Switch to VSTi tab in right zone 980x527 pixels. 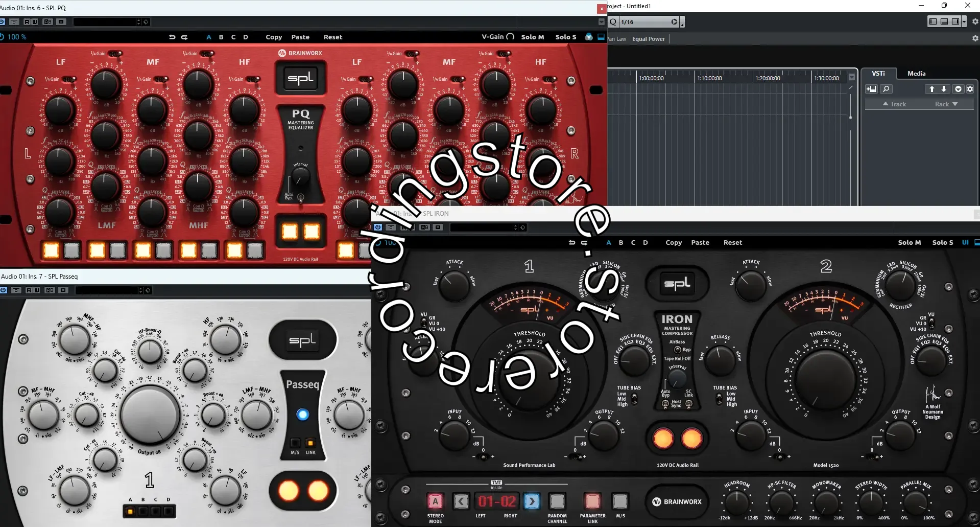(878, 74)
